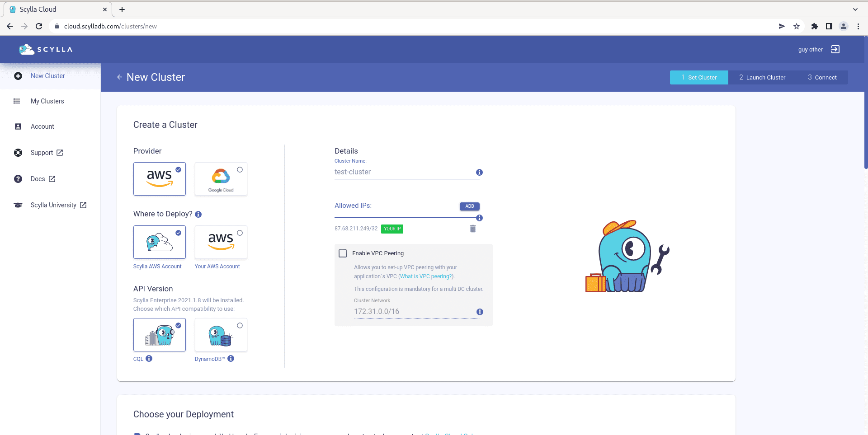Click the info icon next to Where to Deploy

198,214
